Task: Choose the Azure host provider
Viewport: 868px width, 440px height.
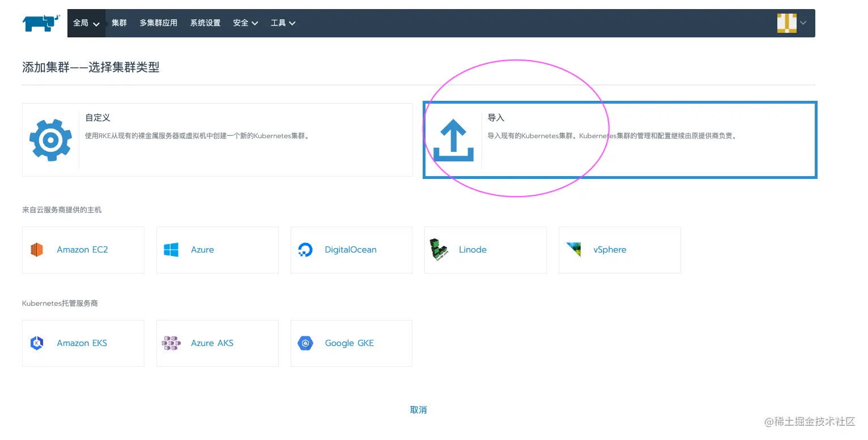Action: (218, 250)
